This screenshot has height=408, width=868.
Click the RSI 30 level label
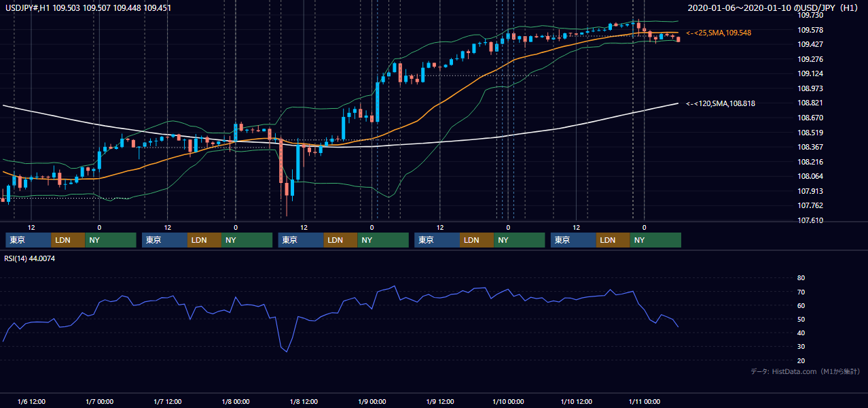(801, 346)
